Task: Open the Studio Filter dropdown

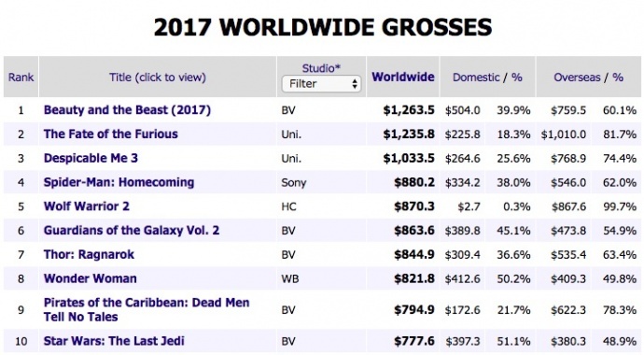Action: click(321, 84)
